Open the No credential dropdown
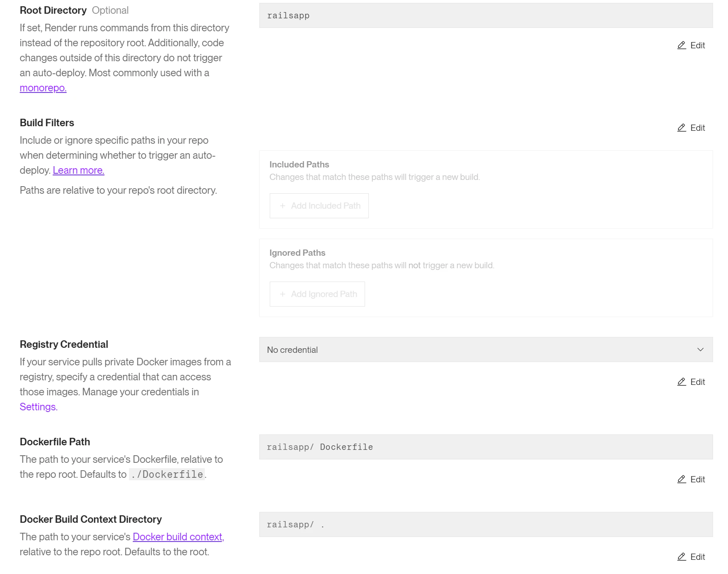The image size is (728, 574). click(x=486, y=349)
